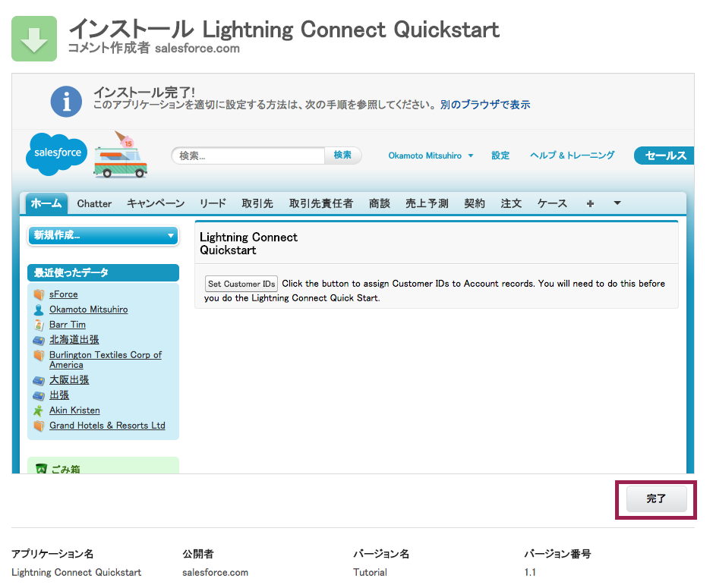The image size is (713, 588).
Task: Click the folder icon beside Burlington Textiles Corp
Action: pos(39,355)
